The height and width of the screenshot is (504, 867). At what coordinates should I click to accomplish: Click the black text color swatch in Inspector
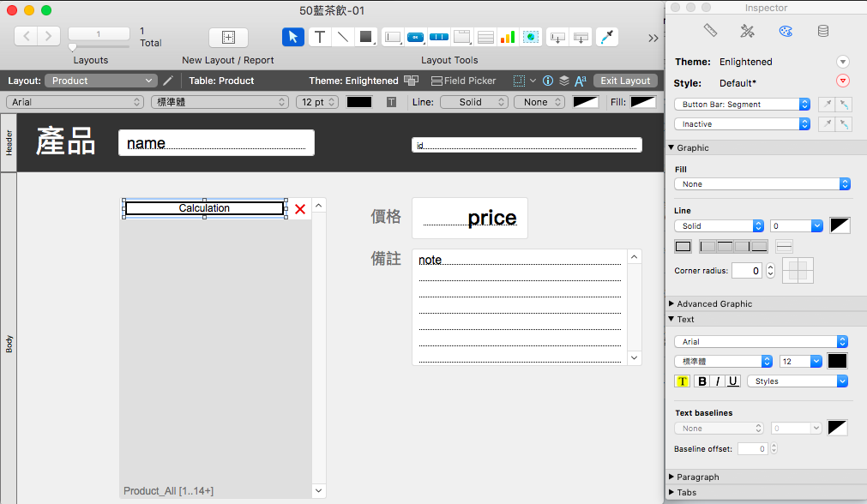click(837, 361)
